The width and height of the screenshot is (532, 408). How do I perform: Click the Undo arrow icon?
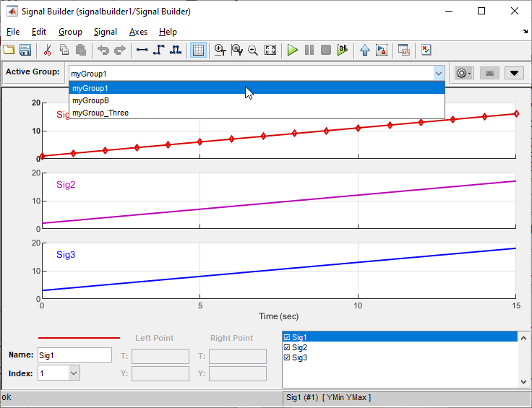pyautogui.click(x=103, y=50)
